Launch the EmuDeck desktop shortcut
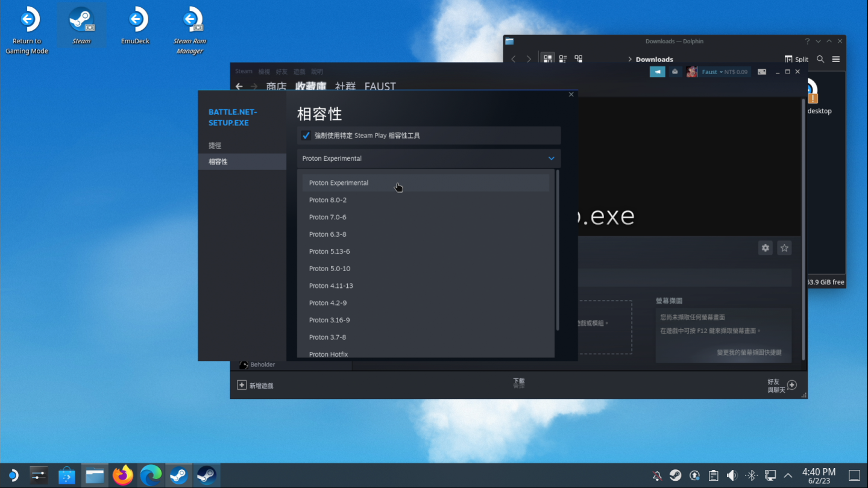868x488 pixels. pos(136,25)
